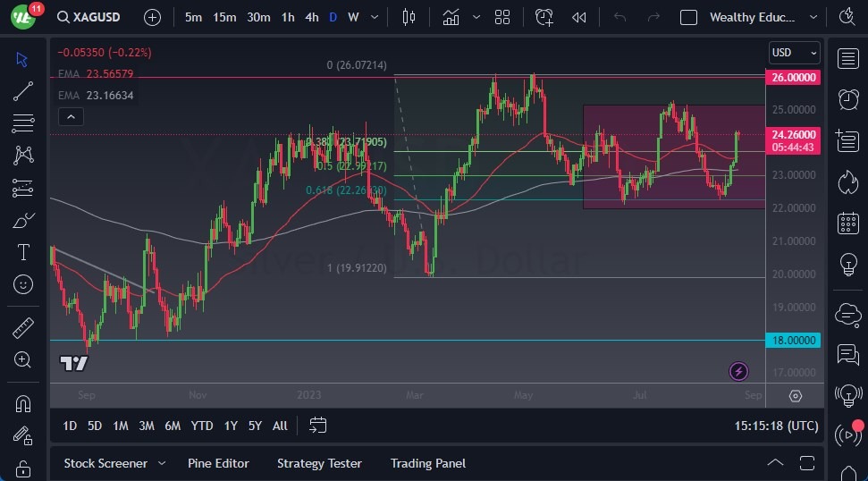
Task: Click the XAGUSD symbol search field
Action: [x=95, y=17]
